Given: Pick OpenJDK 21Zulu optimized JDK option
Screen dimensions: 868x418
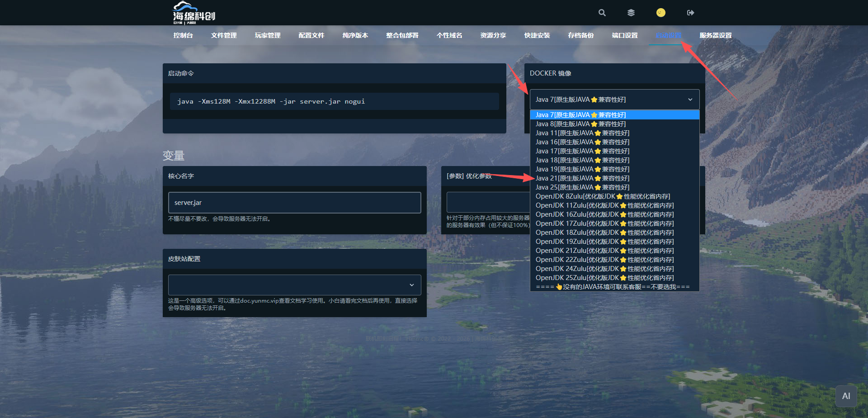Looking at the screenshot, I should click(x=604, y=251).
